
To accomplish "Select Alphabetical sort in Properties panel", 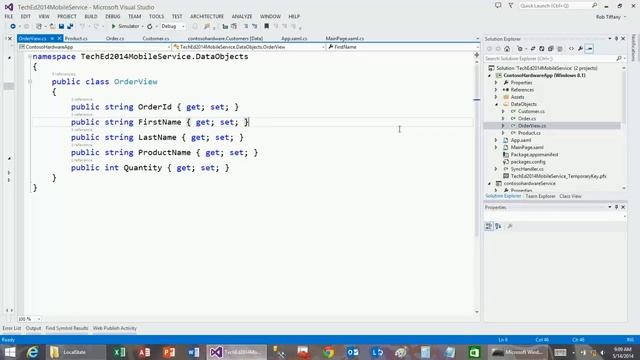I will (x=498, y=226).
